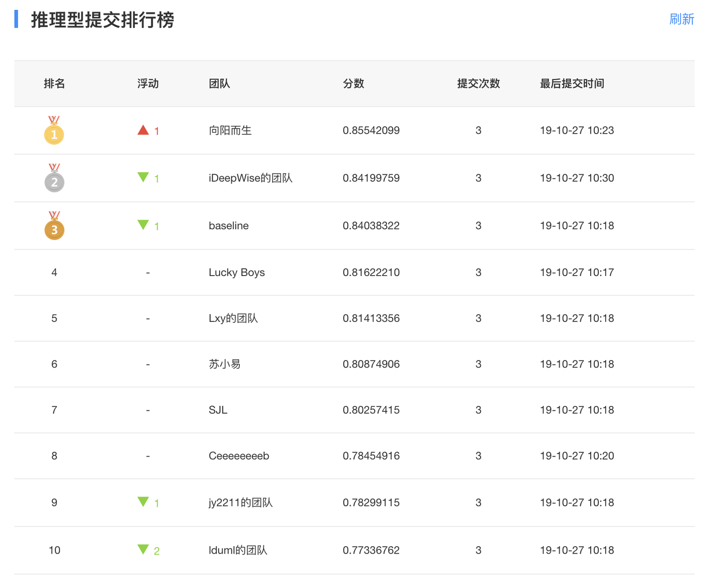Click the 推理型提交排行榜 heading
Viewport: 709px width, 588px height.
click(102, 20)
